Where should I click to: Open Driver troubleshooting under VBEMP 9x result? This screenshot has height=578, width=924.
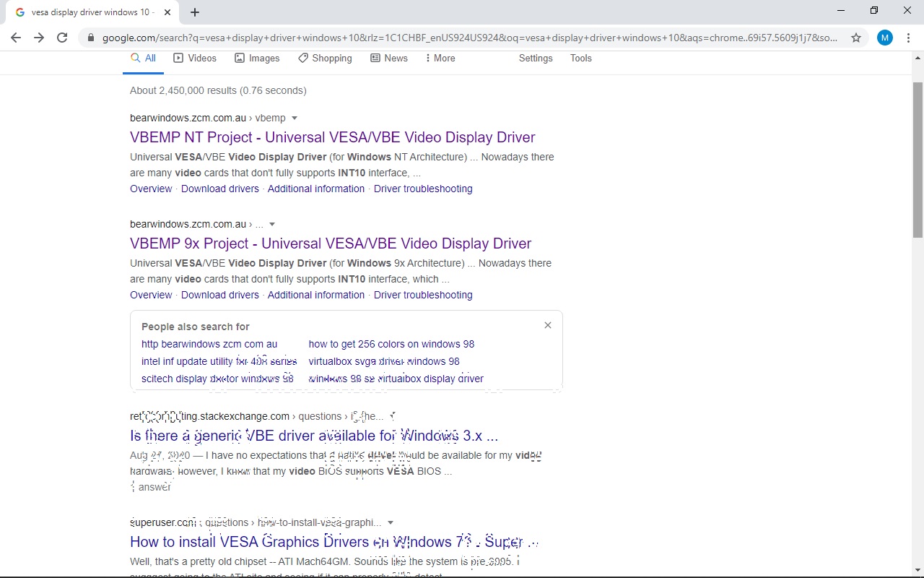pos(423,295)
